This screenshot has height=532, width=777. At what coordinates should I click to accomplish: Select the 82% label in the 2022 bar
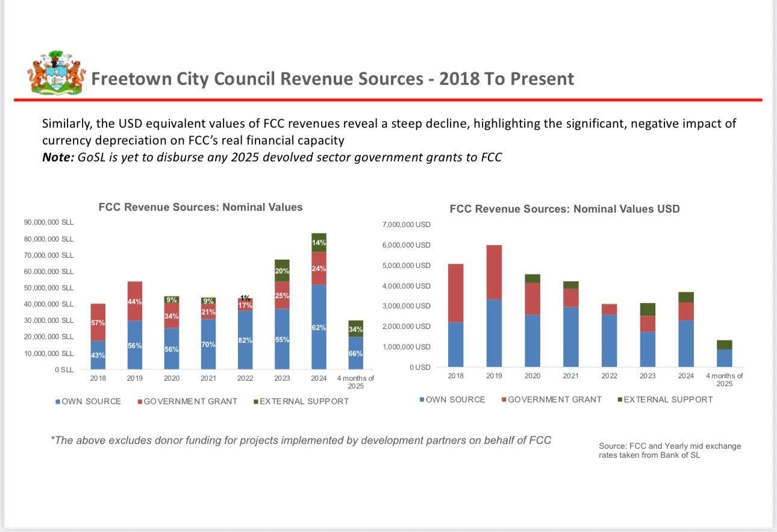coord(245,340)
